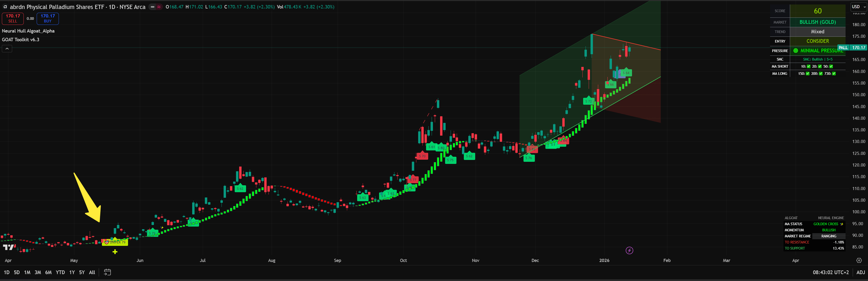Click the blue BUY 170.17 button

(48, 19)
